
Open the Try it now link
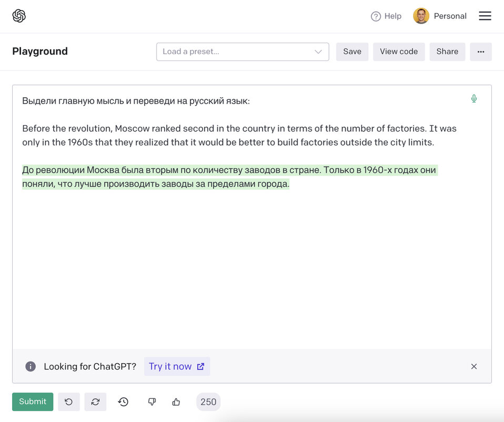coord(177,366)
